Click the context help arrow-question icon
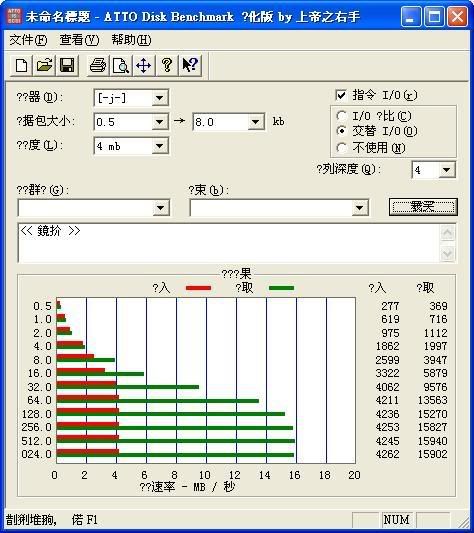The width and height of the screenshot is (474, 533). click(x=190, y=65)
